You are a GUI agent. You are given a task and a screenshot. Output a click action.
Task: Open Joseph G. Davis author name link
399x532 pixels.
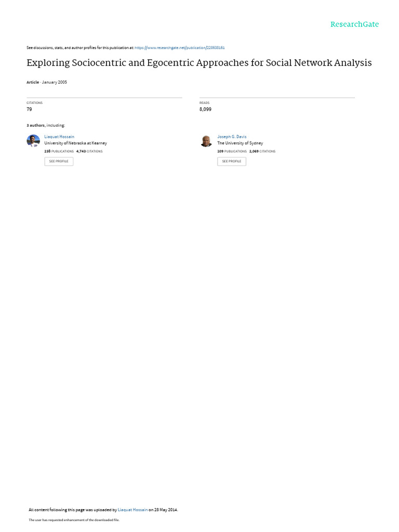[x=232, y=137]
